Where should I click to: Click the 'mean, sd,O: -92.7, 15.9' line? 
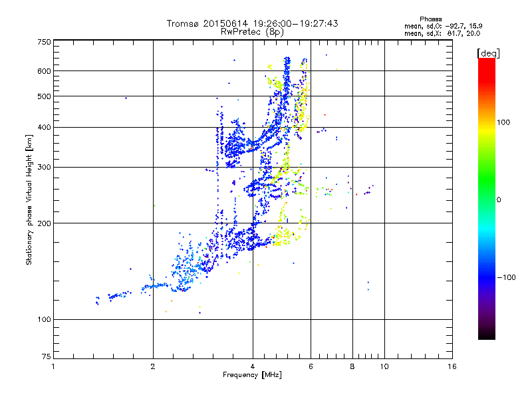click(x=443, y=26)
